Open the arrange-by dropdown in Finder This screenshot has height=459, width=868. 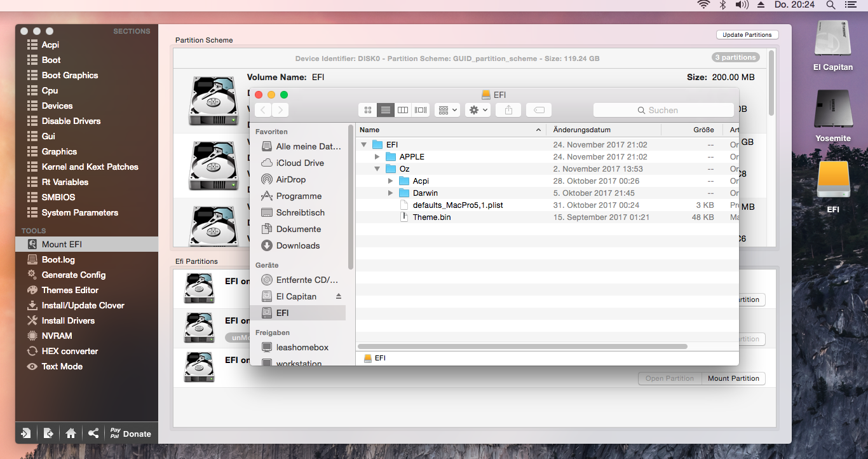point(447,110)
